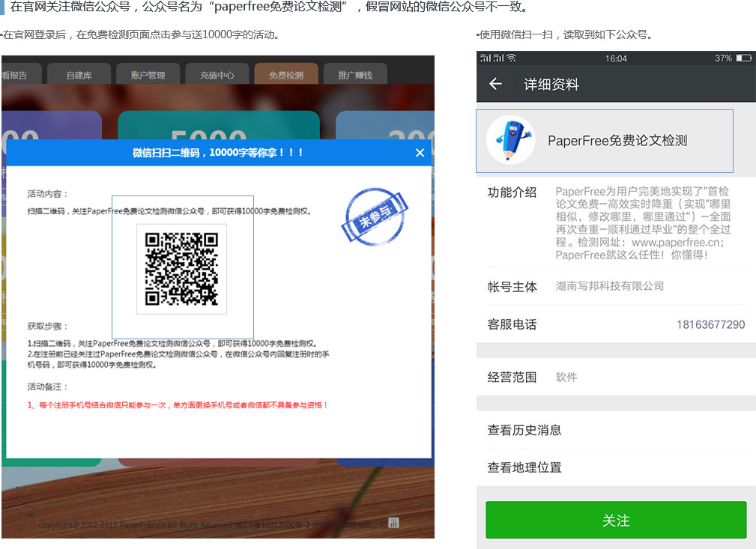Click the small badge icon beside copyright footer
Viewport: 756px width, 549px height.
tap(393, 523)
